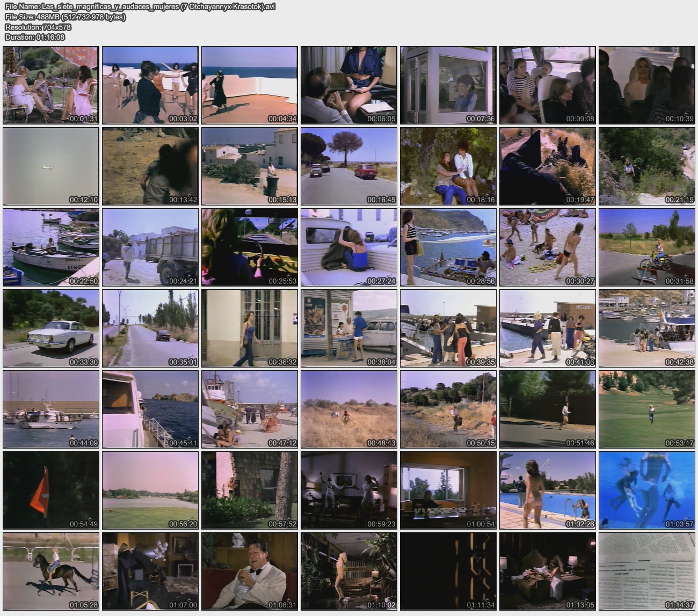Screen dimensions: 698x616
Task: Click the newspaper thumbnail at 01:14:37
Action: click(x=647, y=571)
